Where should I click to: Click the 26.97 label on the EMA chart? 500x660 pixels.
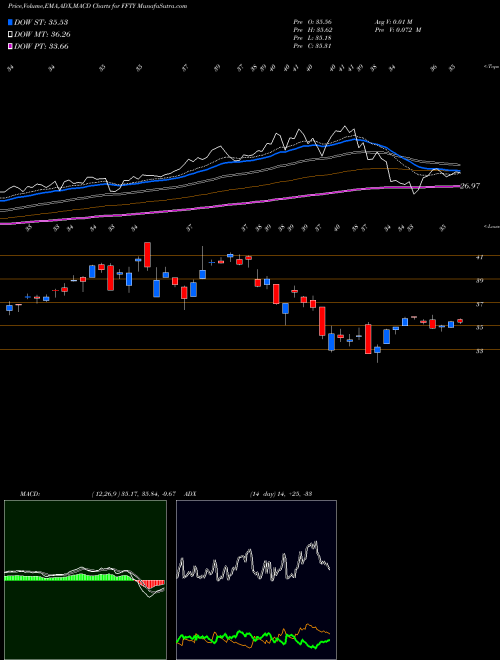coord(470,186)
